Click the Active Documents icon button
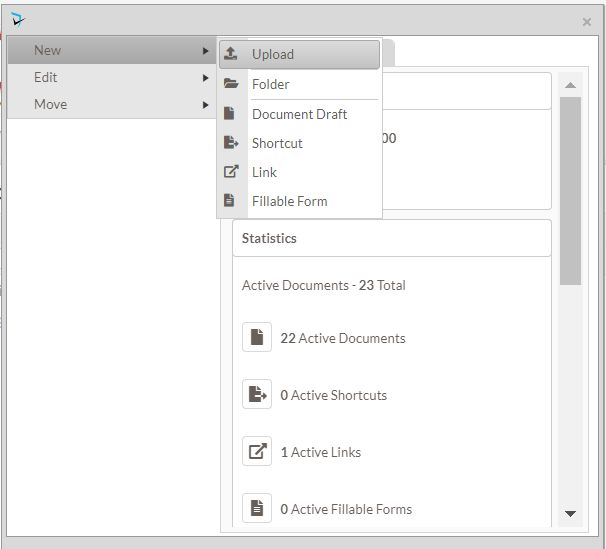 pos(257,338)
